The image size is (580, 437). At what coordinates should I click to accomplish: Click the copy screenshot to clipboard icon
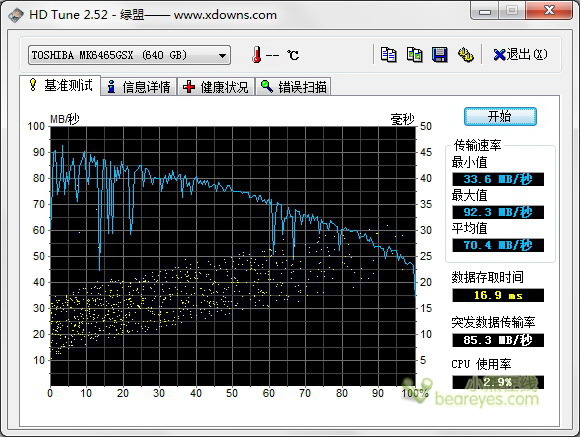pos(414,55)
